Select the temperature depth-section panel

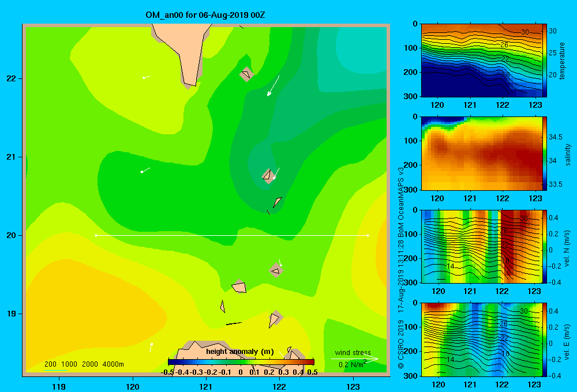click(x=482, y=61)
